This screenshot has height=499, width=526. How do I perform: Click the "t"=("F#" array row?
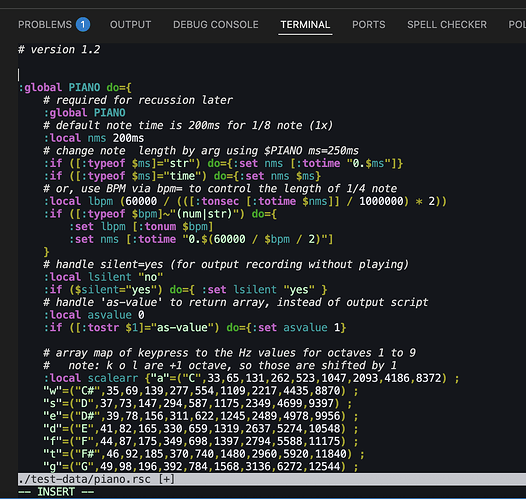coord(204,454)
